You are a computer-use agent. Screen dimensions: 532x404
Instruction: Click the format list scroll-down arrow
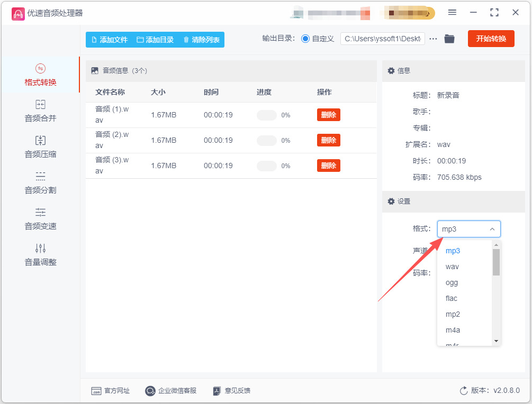pyautogui.click(x=496, y=341)
